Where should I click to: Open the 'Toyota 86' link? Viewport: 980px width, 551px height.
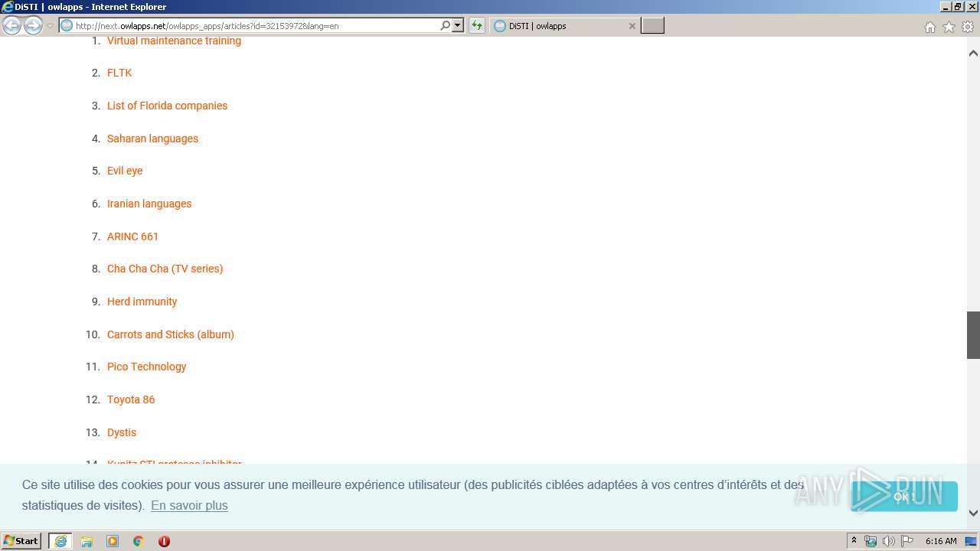tap(131, 399)
